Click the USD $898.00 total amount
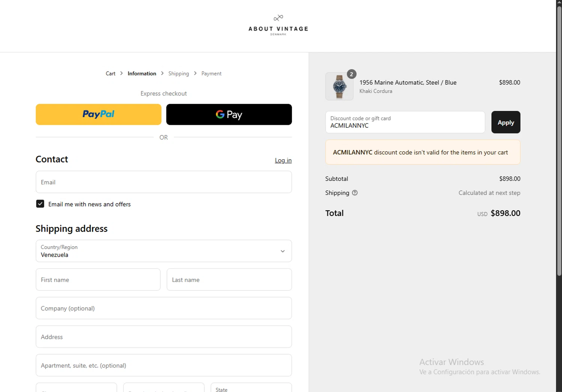Viewport: 562px width, 392px height. (499, 213)
